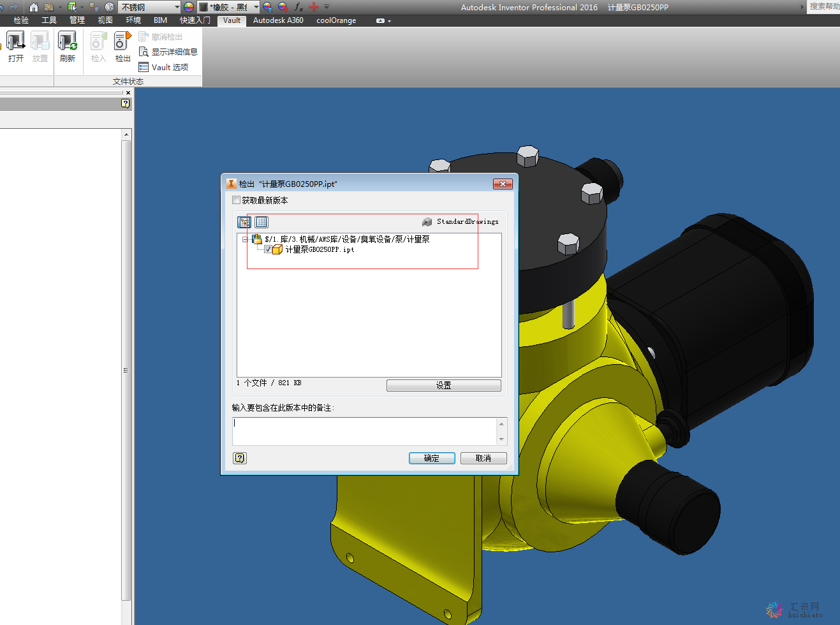Click the adjust appearance icon
This screenshot has width=840, height=625.
(267, 7)
